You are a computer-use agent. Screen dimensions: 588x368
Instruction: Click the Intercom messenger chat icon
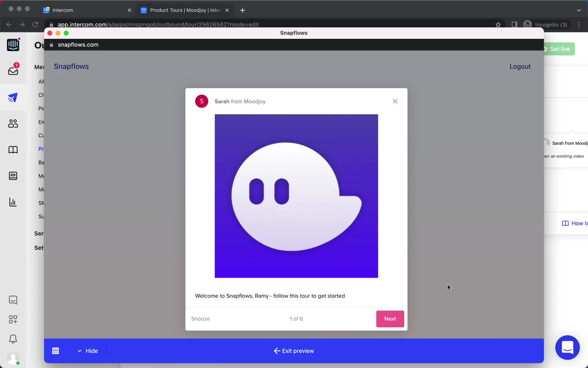tap(567, 348)
